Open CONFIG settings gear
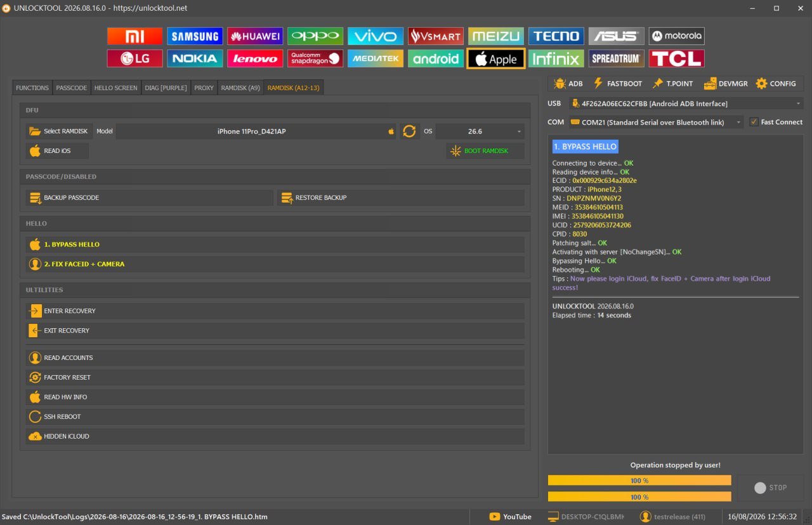The width and height of the screenshot is (812, 525). (776, 83)
